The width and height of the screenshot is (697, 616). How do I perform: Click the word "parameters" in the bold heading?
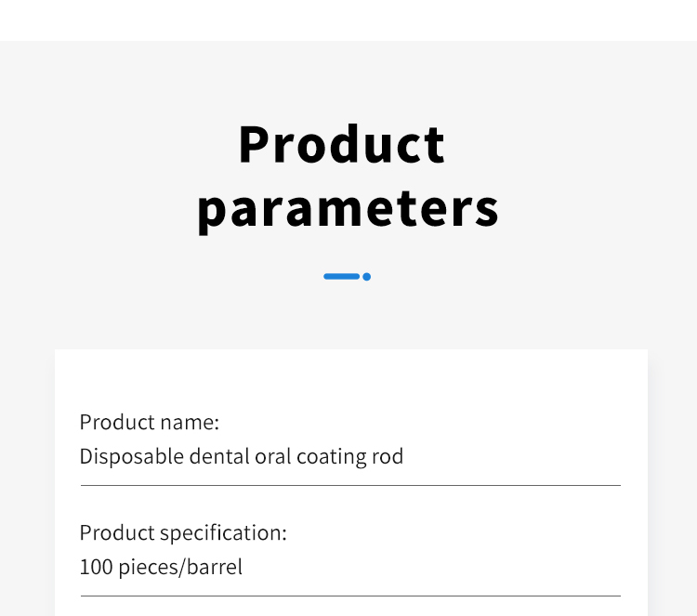(348, 209)
